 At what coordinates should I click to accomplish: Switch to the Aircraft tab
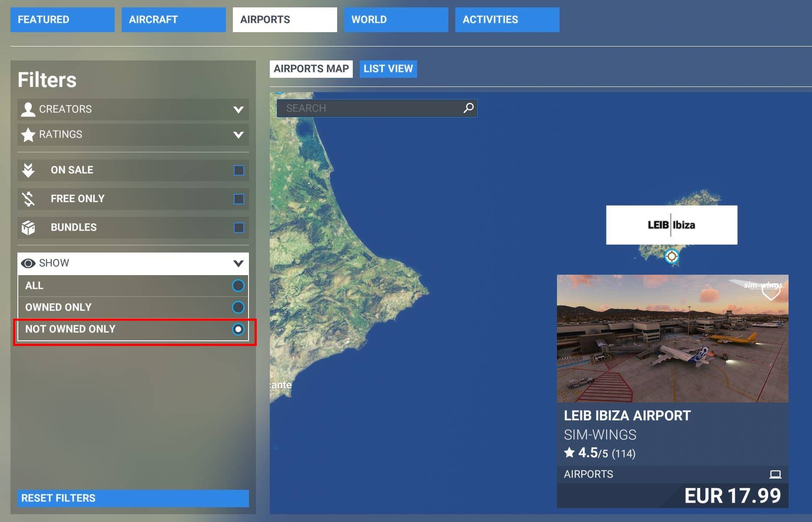(x=173, y=20)
